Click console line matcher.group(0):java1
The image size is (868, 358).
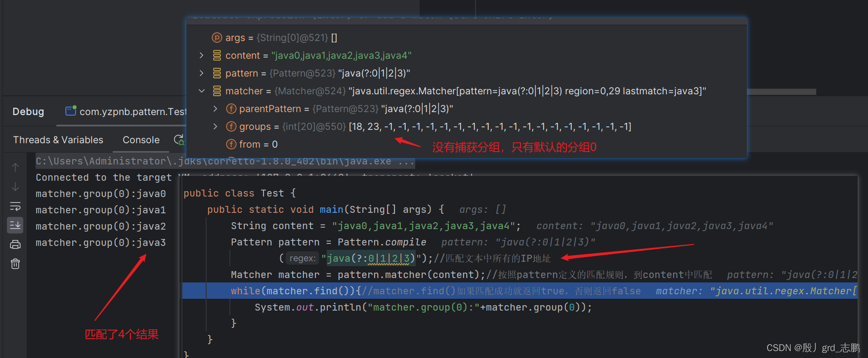[101, 210]
